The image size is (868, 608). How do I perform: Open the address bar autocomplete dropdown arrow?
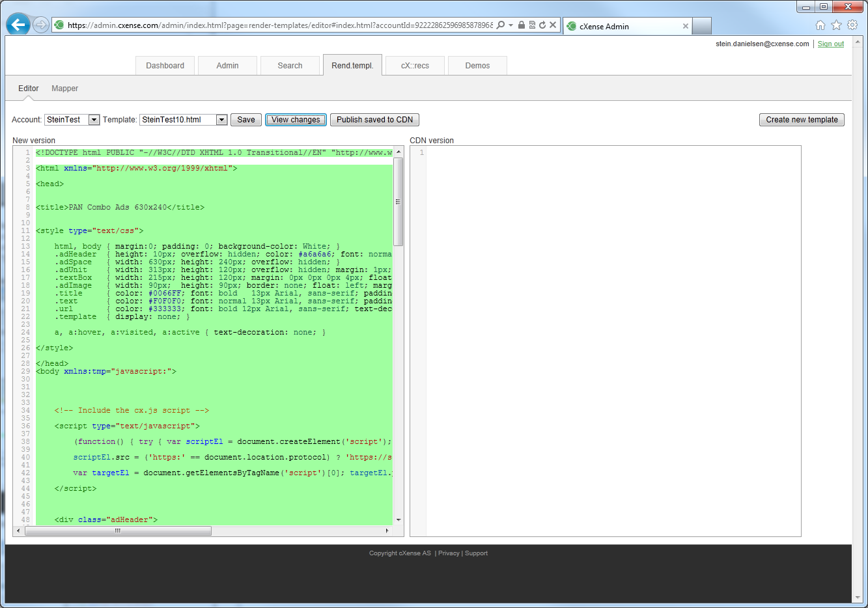pos(511,25)
